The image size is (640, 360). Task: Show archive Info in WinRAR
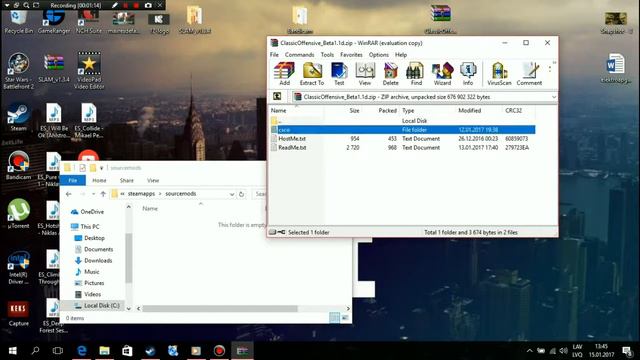click(x=468, y=73)
